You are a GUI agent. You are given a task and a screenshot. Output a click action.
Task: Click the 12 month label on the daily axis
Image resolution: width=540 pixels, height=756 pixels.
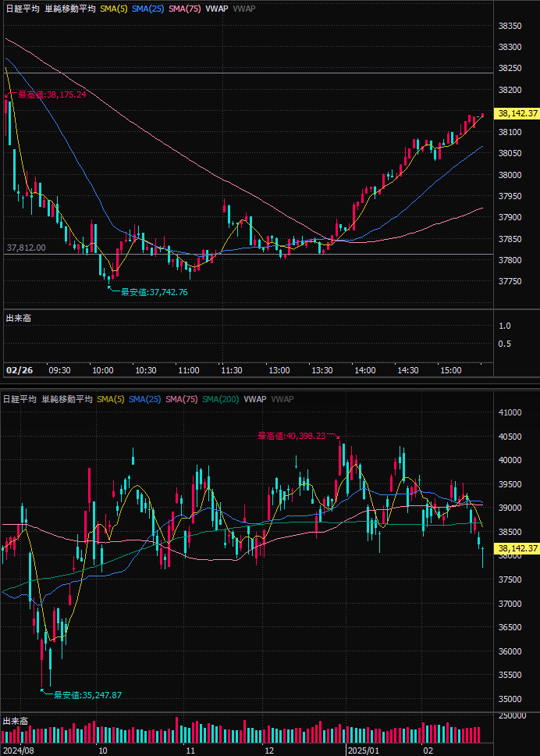pyautogui.click(x=269, y=751)
